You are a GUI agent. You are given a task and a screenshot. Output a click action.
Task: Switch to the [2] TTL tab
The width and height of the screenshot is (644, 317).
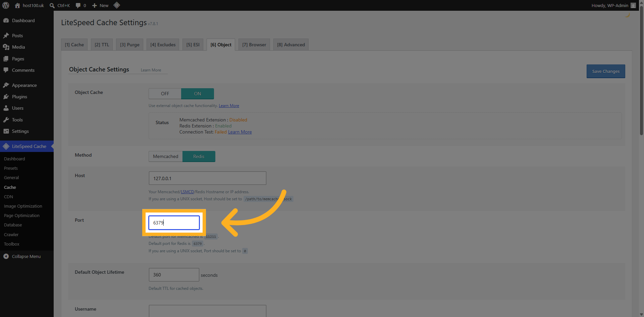click(x=102, y=45)
